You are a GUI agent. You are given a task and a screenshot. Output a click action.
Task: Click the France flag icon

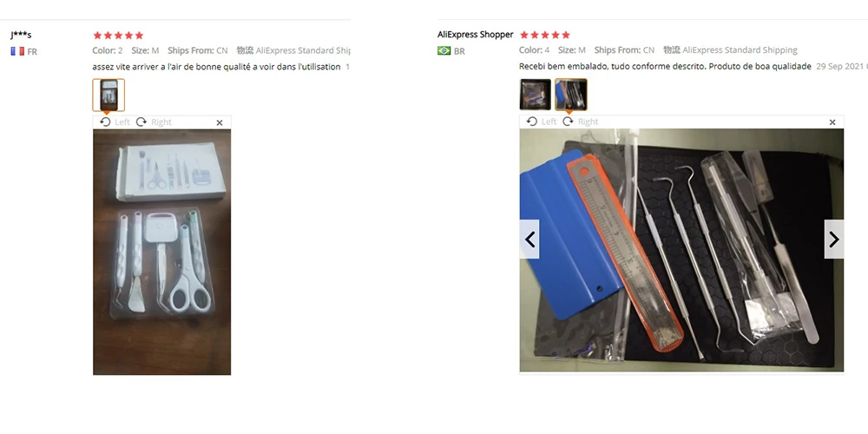17,51
